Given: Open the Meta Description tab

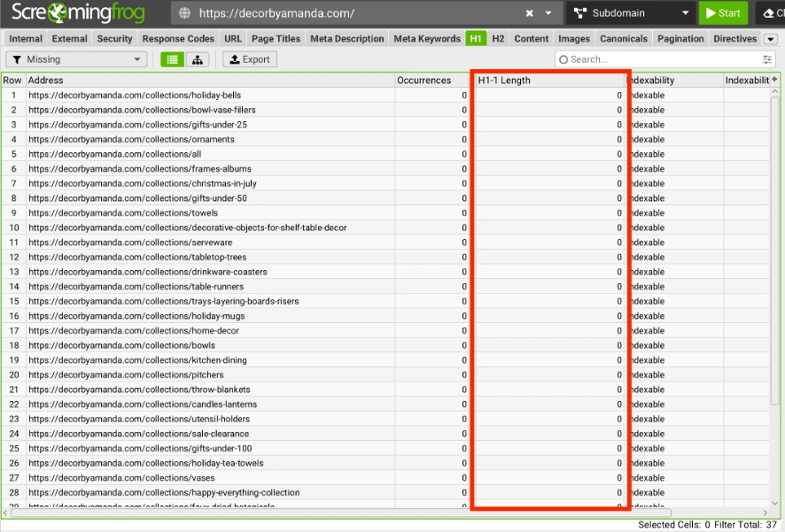Looking at the screenshot, I should [346, 39].
